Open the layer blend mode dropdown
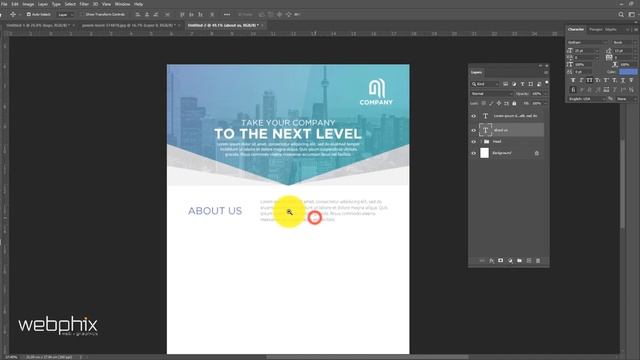Viewport: 640px width, 360px height. coord(491,94)
